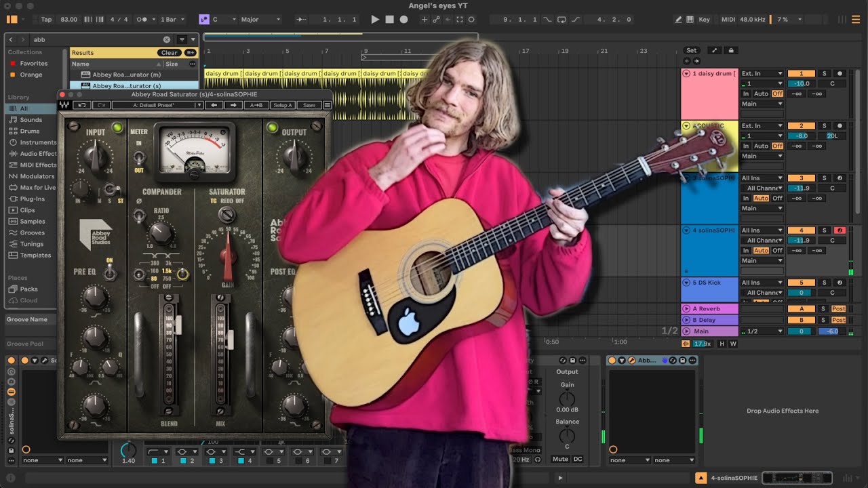
Task: Toggle the computer MIDI keyboard icon
Action: pyautogui.click(x=690, y=20)
